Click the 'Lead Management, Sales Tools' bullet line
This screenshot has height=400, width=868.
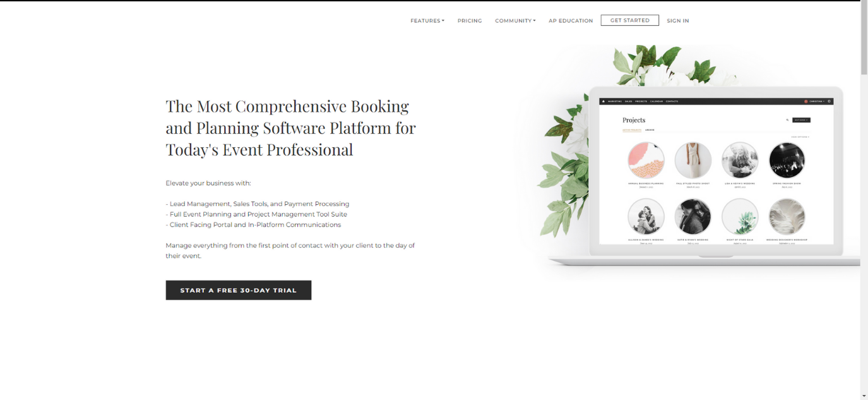coord(258,204)
